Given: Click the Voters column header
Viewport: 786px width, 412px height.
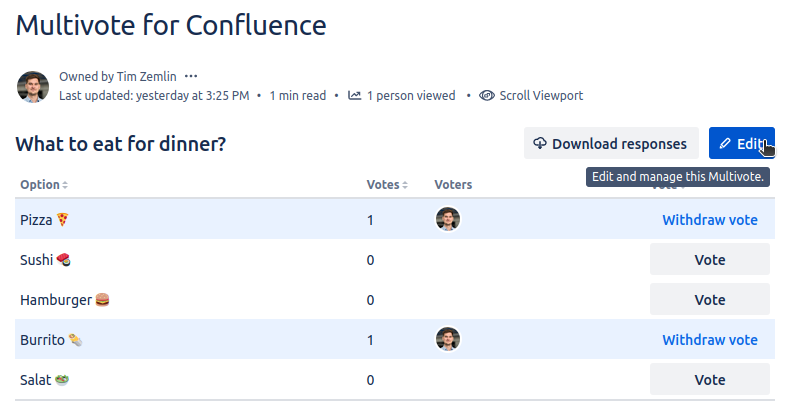Looking at the screenshot, I should tap(453, 185).
